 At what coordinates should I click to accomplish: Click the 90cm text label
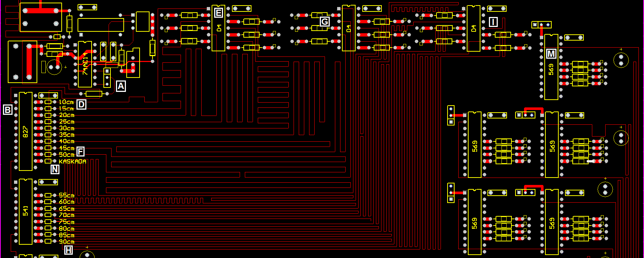click(x=66, y=242)
